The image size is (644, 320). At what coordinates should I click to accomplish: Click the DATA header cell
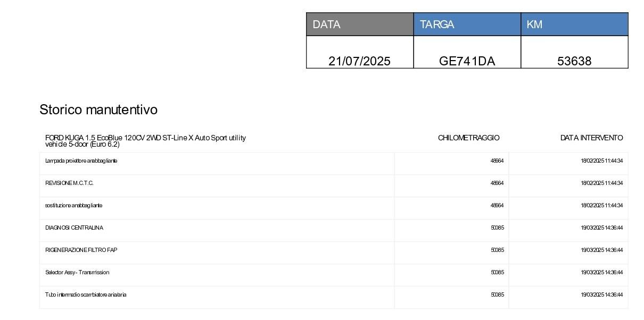pos(360,24)
